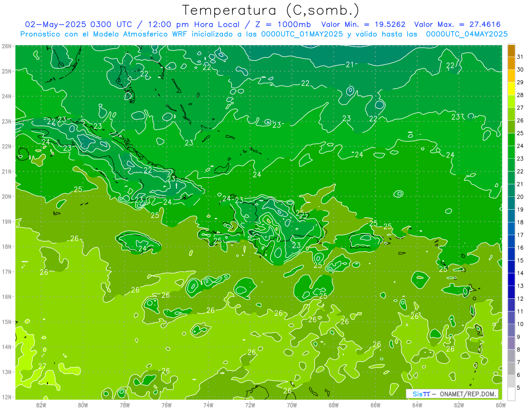Pick the lime swatch between 27 and 28
532x411 pixels.
point(511,101)
